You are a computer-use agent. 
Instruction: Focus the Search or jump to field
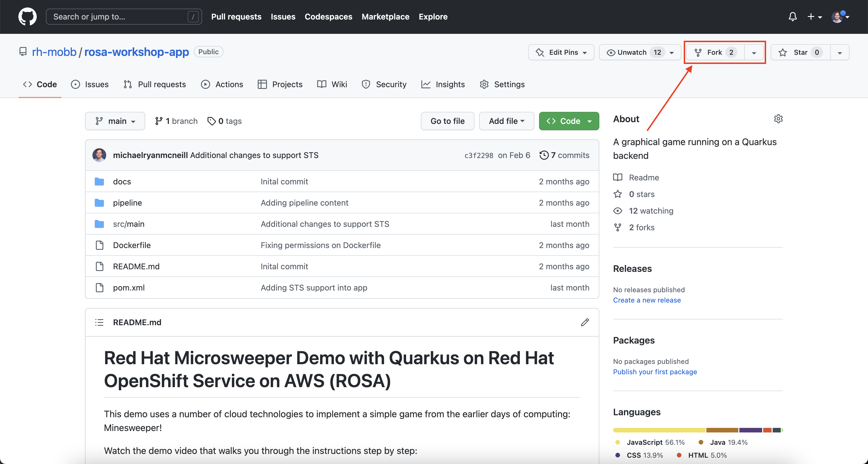click(x=124, y=17)
